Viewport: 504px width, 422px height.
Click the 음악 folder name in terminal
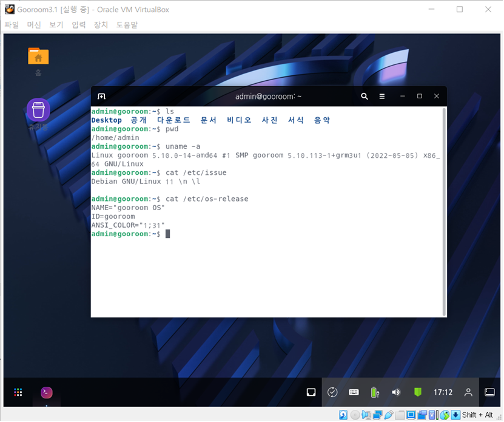[323, 120]
